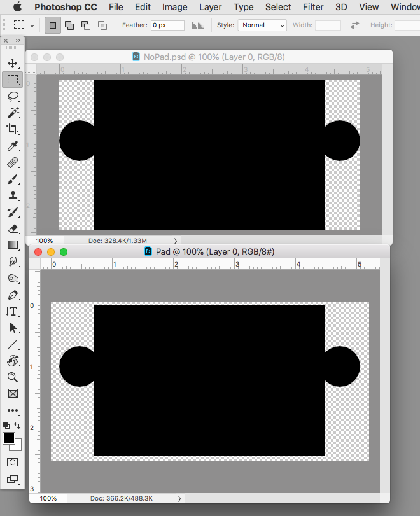420x516 pixels.
Task: Open the Photoshop CC menu
Action: pyautogui.click(x=66, y=7)
